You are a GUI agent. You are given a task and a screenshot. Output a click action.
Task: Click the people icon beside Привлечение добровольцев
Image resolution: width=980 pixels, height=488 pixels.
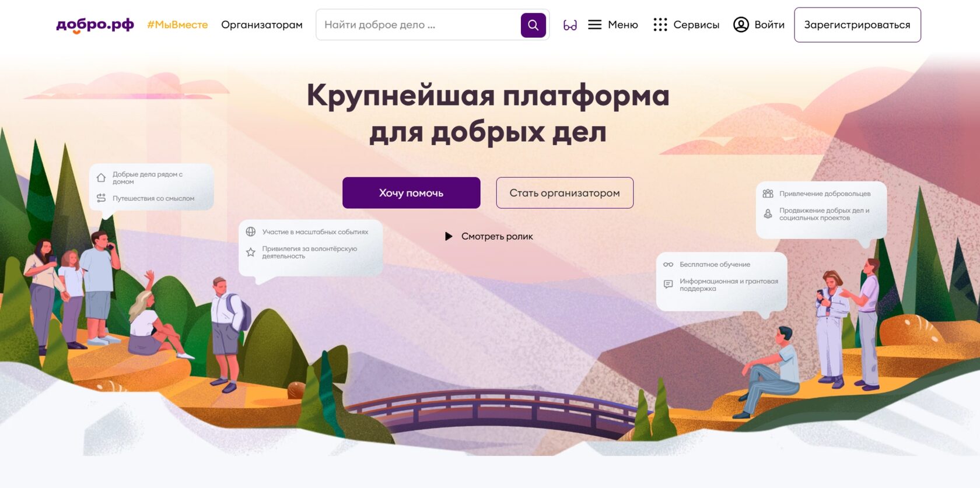pyautogui.click(x=768, y=194)
